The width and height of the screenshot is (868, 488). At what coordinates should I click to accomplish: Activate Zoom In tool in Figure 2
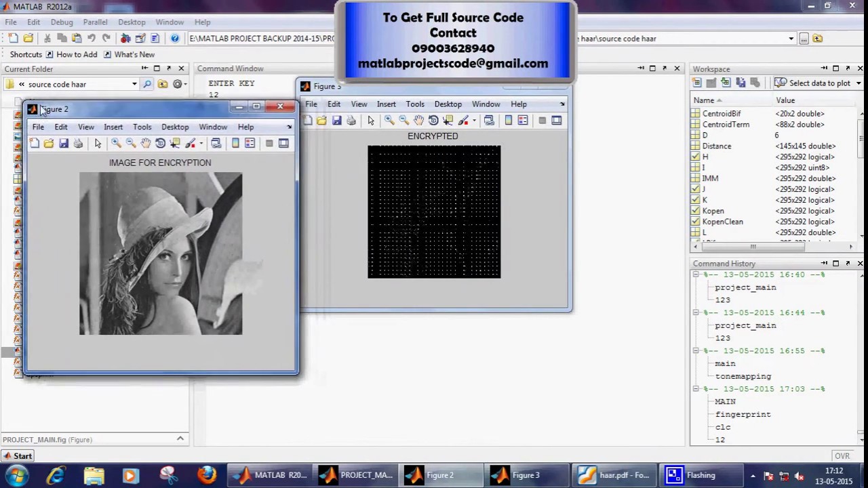[x=116, y=143]
